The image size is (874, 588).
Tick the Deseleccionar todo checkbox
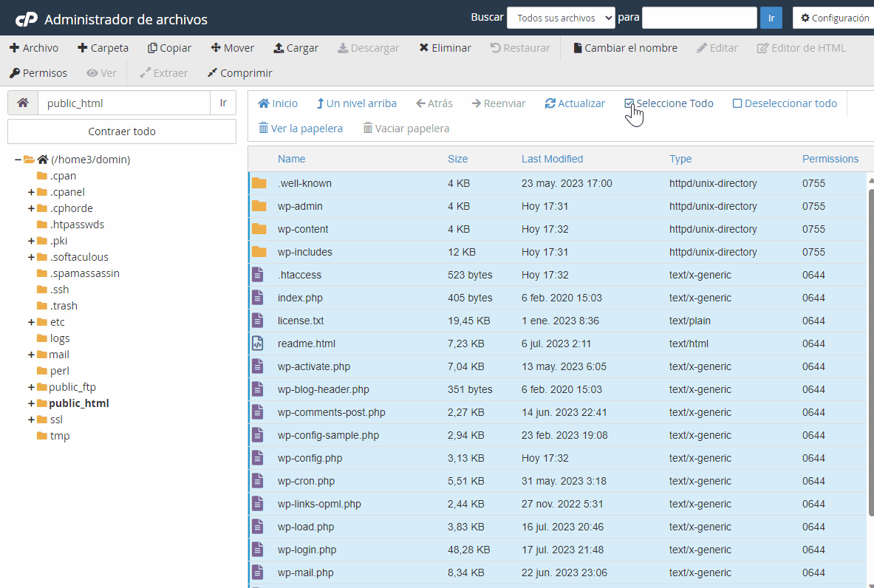point(737,103)
